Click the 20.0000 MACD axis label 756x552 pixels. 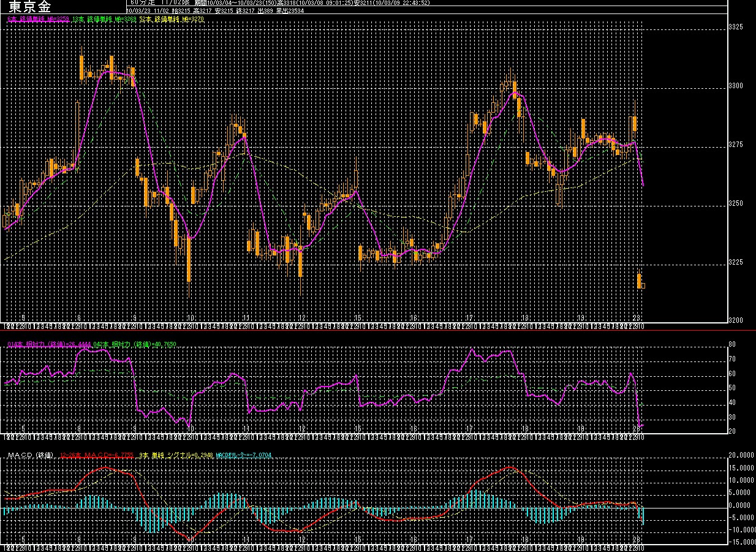click(x=740, y=456)
